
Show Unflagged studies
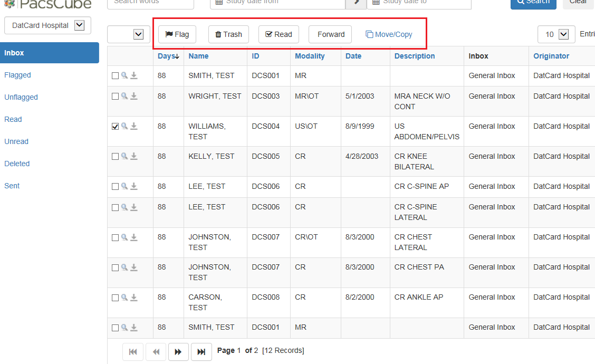tap(21, 97)
